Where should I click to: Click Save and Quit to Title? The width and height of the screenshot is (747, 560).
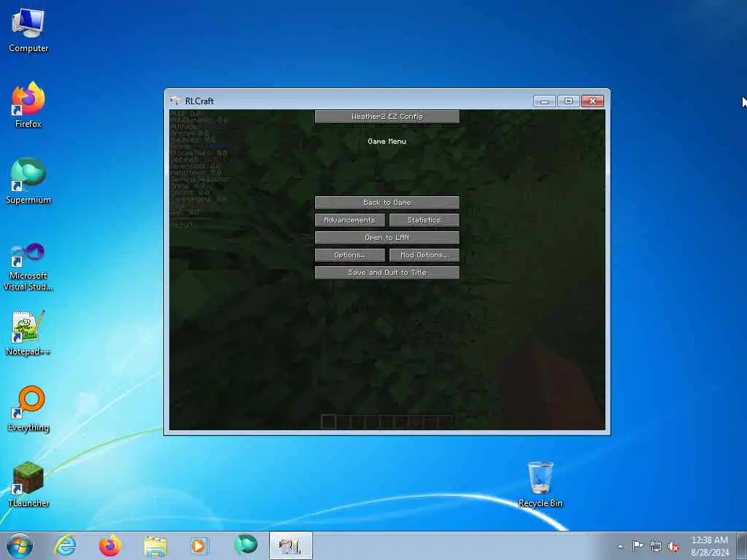[387, 273]
